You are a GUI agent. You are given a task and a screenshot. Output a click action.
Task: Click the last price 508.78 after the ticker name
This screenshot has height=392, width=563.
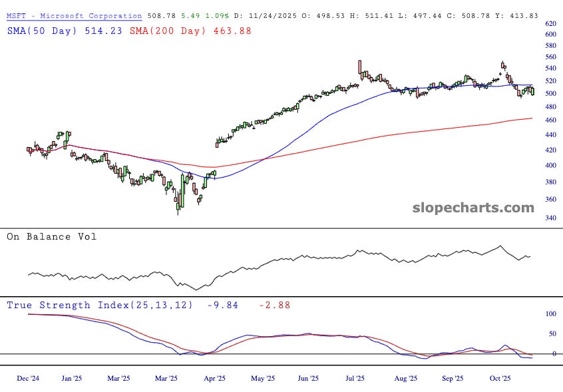tap(162, 16)
